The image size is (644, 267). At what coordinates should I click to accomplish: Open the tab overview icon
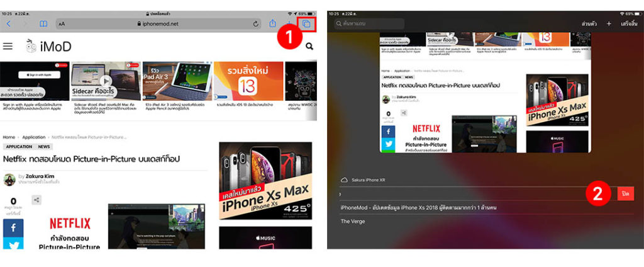306,24
